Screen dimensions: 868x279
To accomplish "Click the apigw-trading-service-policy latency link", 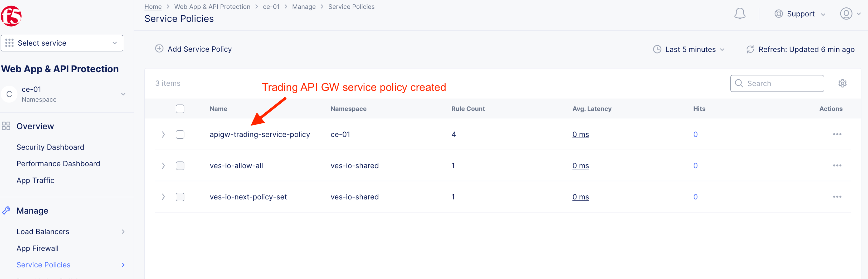I will pyautogui.click(x=580, y=134).
